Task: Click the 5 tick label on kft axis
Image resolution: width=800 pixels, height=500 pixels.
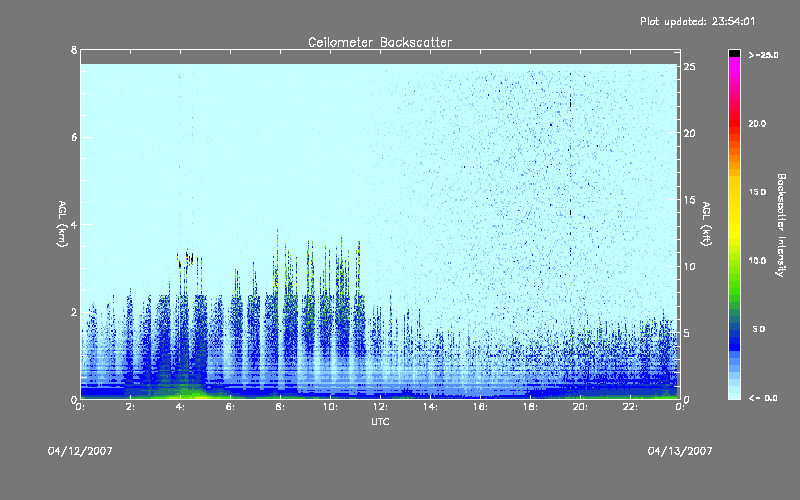Action: [687, 333]
